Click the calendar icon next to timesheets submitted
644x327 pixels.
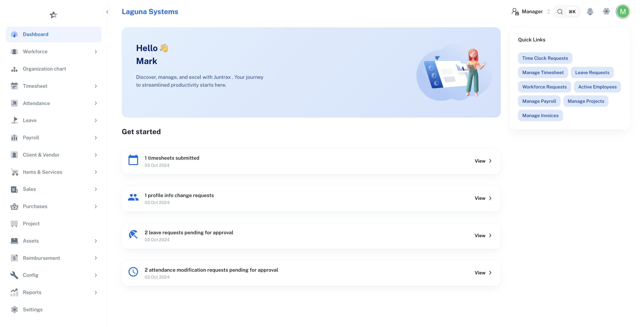coord(133,160)
